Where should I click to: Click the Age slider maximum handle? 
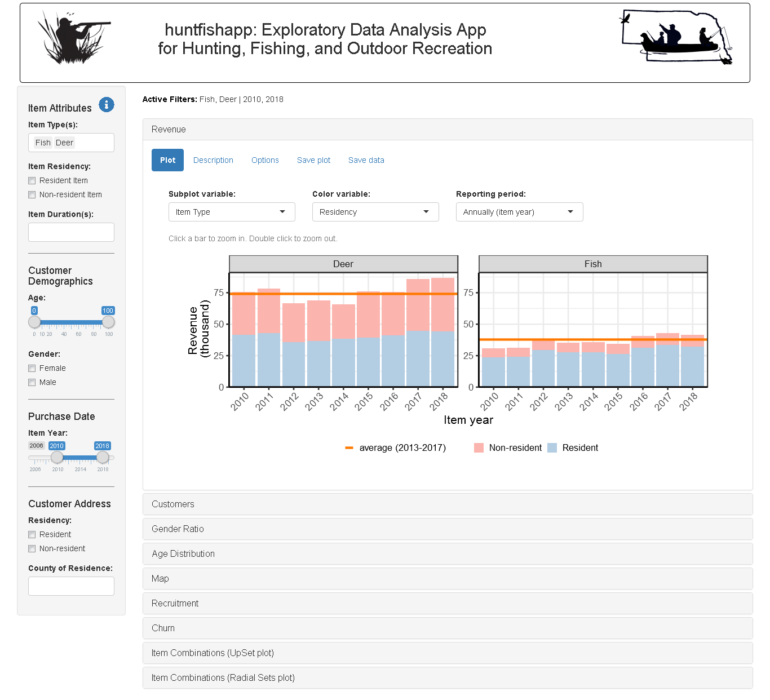click(x=108, y=322)
